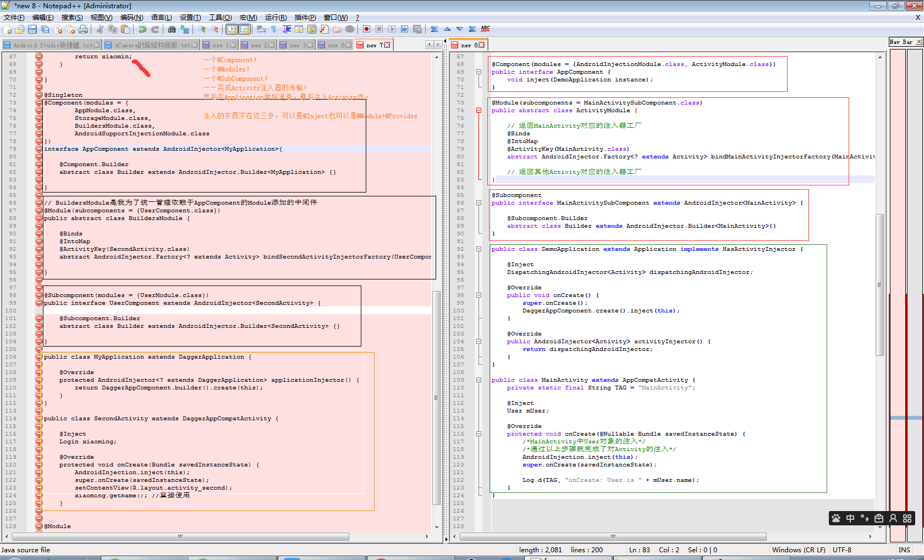
Task: Click the ABC spell check icon
Action: [485, 29]
